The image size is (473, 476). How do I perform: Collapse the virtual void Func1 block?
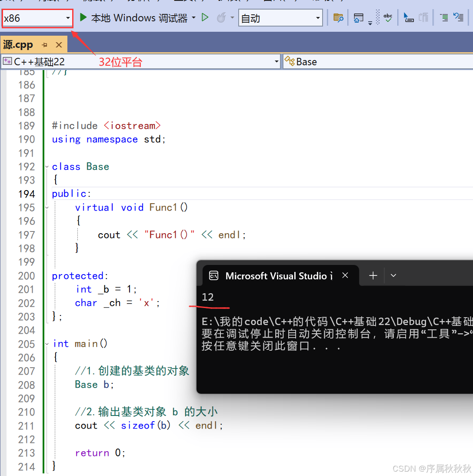click(47, 208)
